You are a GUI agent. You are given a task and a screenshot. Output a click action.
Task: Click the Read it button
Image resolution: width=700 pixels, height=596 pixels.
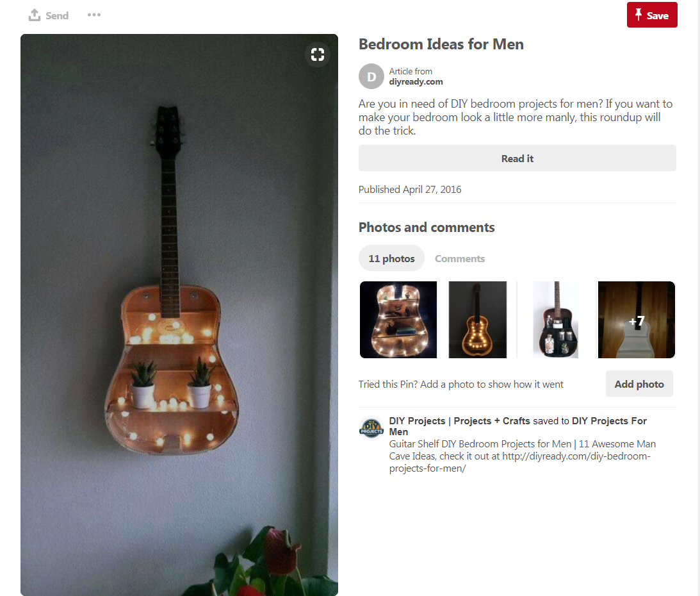pos(517,158)
